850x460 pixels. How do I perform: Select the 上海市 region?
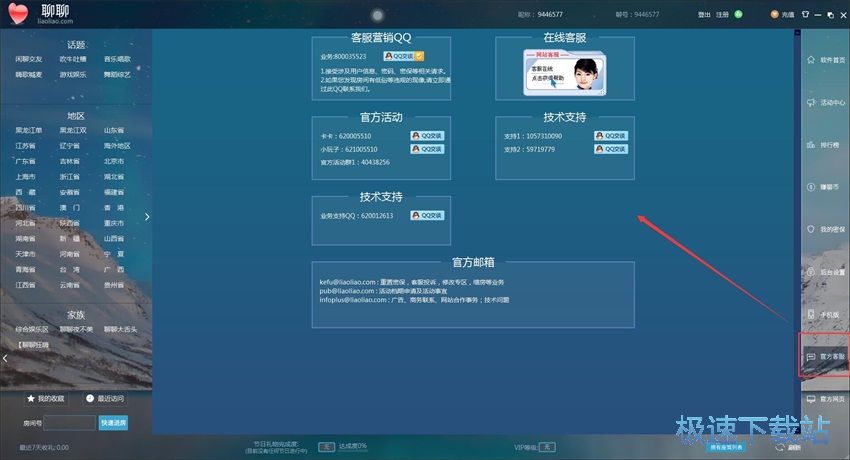[x=25, y=177]
